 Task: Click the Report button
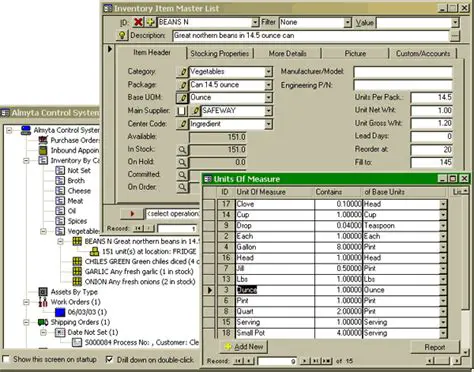(x=435, y=347)
